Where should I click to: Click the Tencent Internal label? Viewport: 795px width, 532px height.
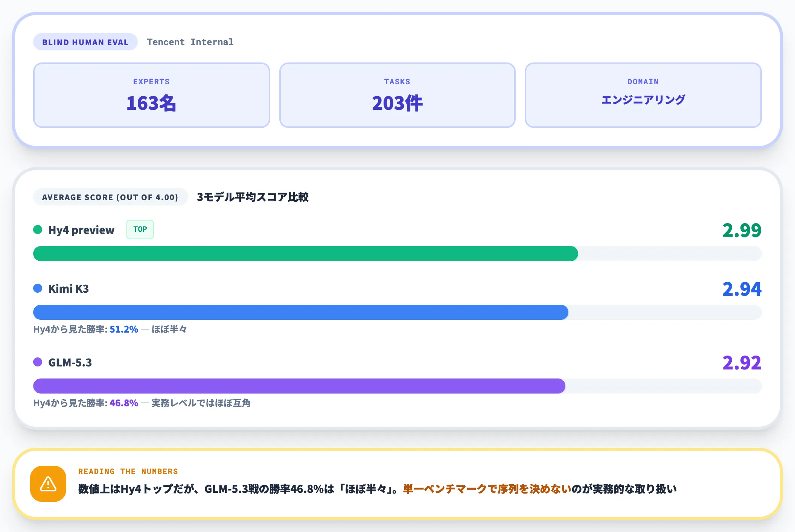[x=190, y=42]
